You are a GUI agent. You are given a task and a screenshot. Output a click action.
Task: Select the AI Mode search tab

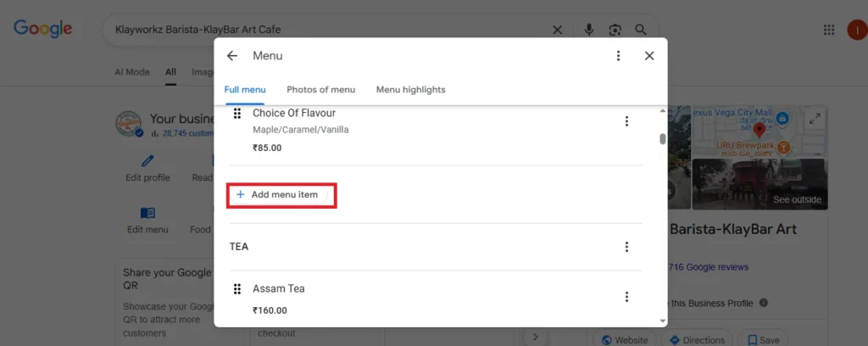[132, 72]
